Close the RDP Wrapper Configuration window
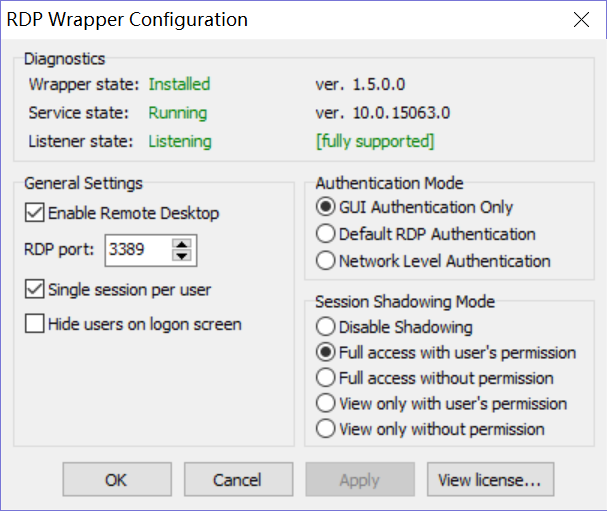Viewport: 607px width, 511px height. click(581, 19)
